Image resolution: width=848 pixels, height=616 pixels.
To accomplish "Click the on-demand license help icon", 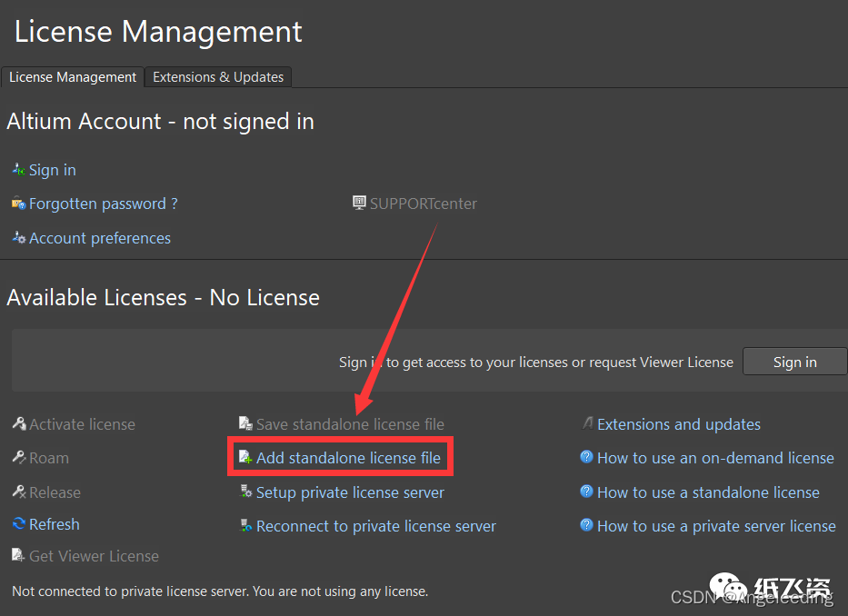I will 586,458.
